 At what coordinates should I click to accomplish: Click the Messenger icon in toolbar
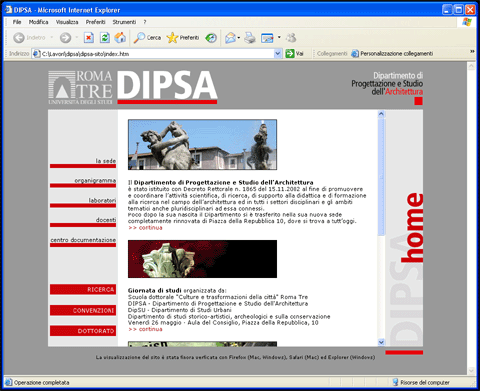(291, 38)
